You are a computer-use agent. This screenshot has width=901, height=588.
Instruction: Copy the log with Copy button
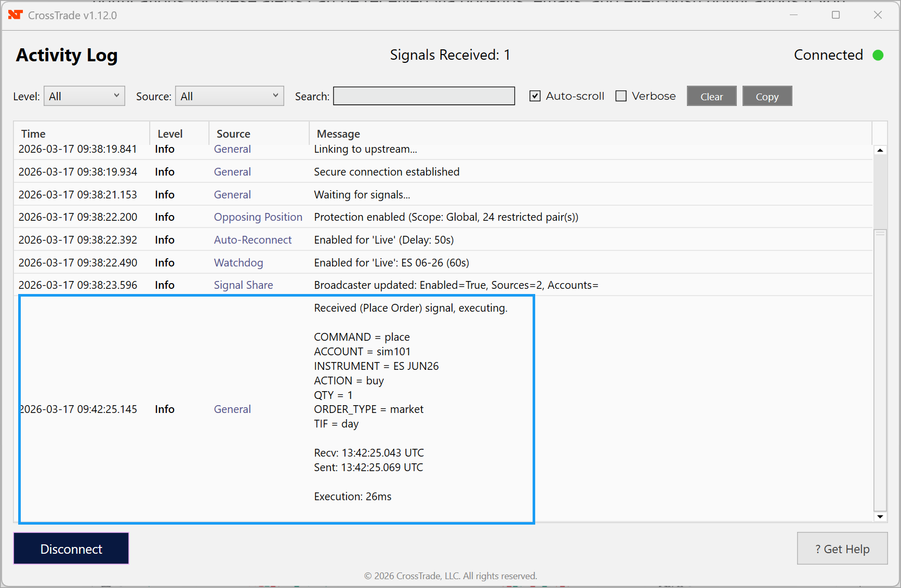pos(767,96)
